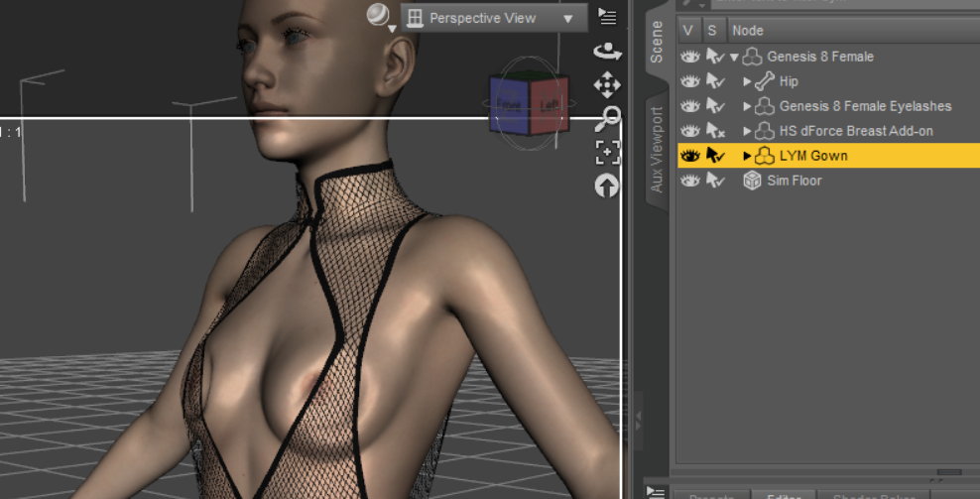980x499 pixels.
Task: Select Genesis 8 Female in the scene tree
Action: coord(820,57)
